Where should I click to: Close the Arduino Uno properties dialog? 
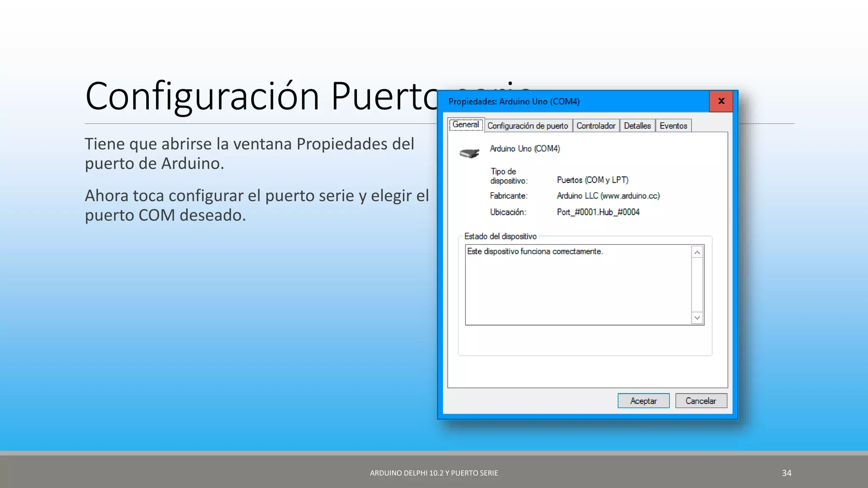[721, 101]
